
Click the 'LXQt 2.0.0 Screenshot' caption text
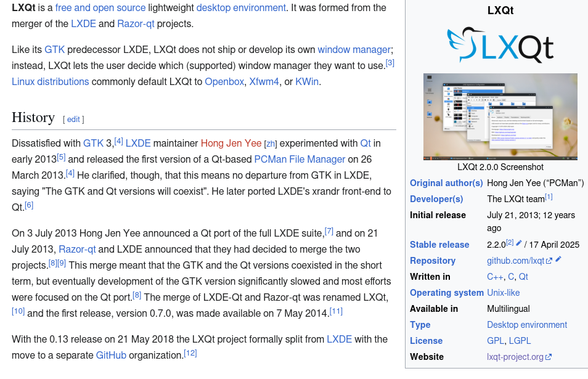[x=500, y=167]
